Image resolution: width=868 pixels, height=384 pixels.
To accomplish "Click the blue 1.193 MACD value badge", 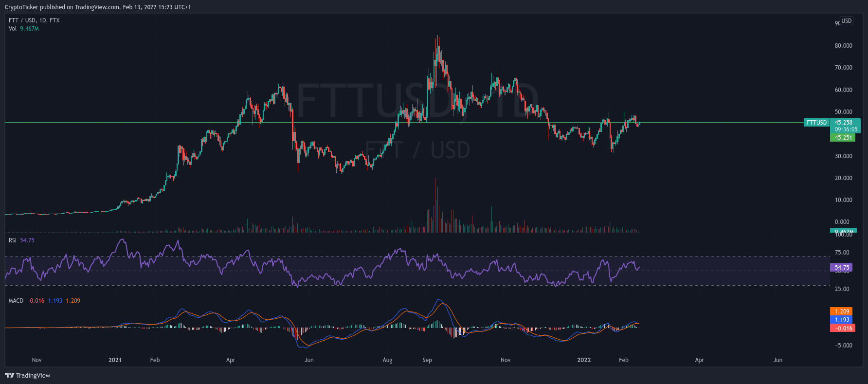I will coord(842,320).
